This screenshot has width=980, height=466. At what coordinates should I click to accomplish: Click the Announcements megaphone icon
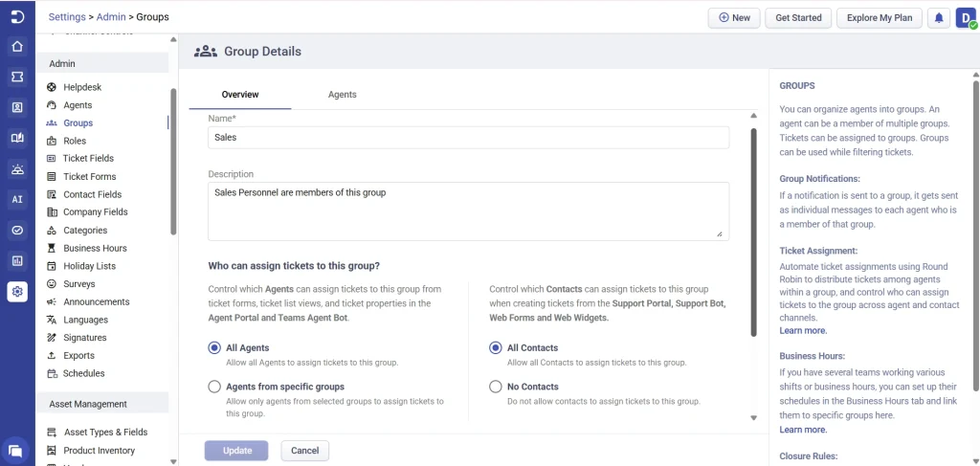(52, 301)
